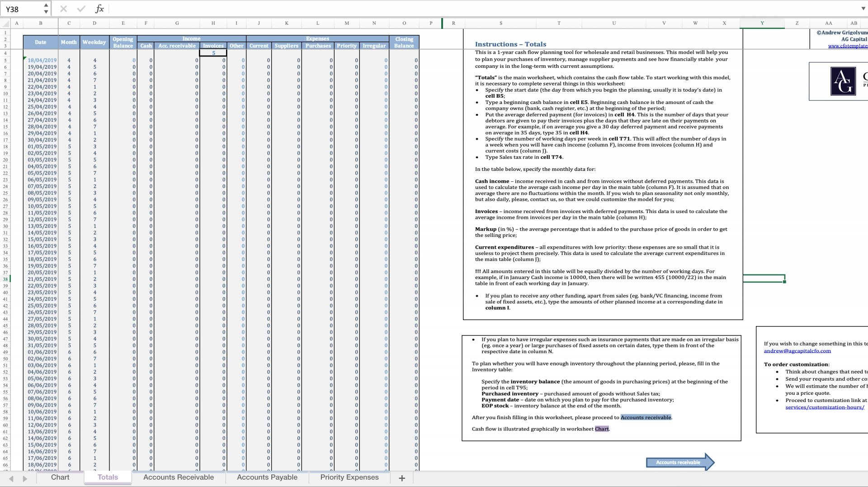Viewport: 868px width, 487px height.
Task: Select column B header
Action: (x=41, y=23)
